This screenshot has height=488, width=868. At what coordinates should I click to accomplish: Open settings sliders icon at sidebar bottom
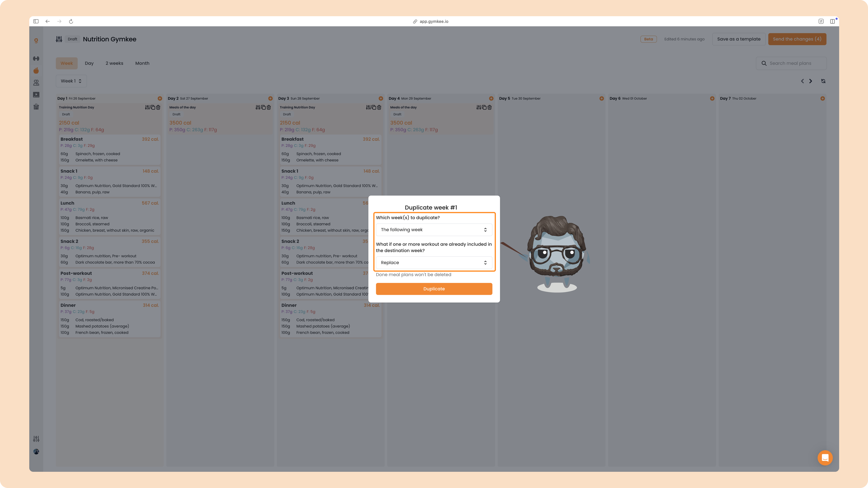(x=36, y=439)
